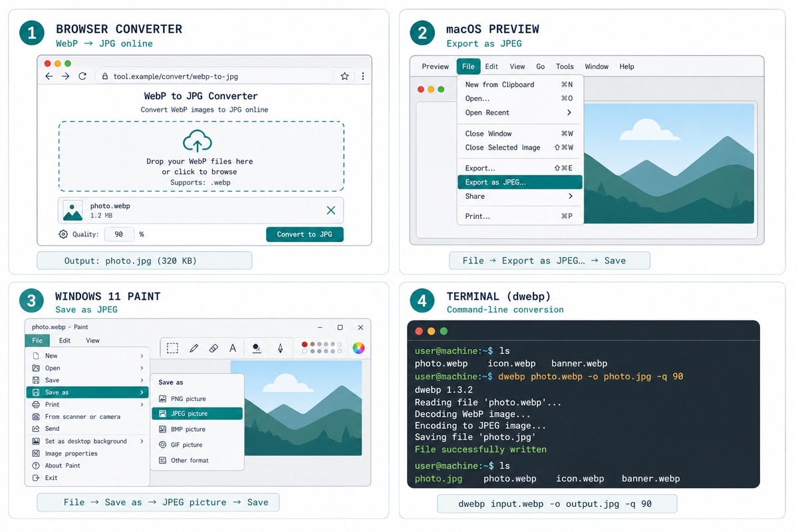This screenshot has height=532, width=798.
Task: Select the Eraser tool in Paint
Action: [x=213, y=348]
